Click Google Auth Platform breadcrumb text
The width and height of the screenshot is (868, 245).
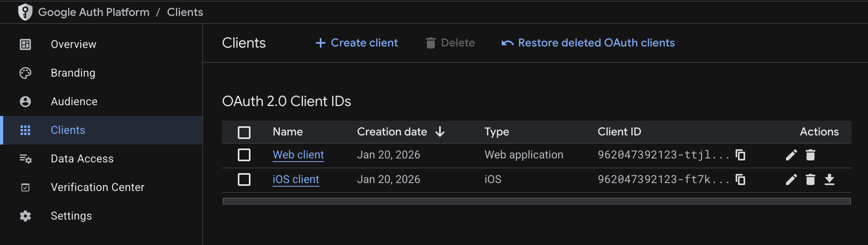tap(94, 12)
